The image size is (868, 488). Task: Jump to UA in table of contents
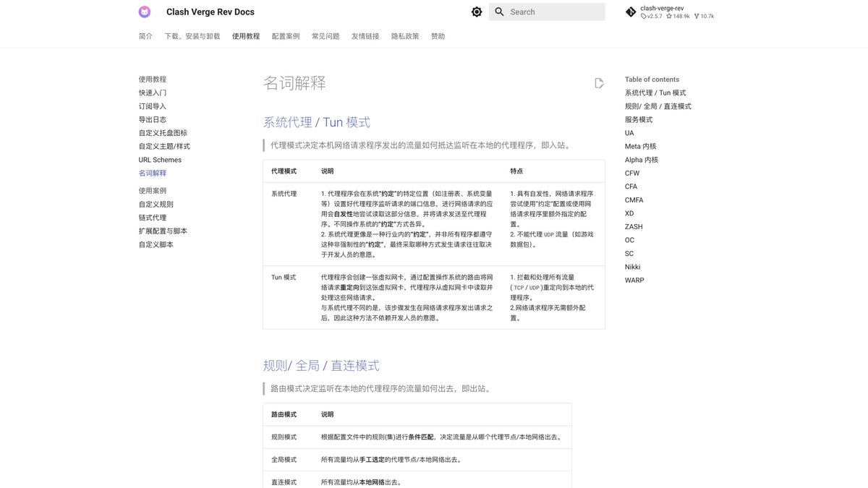tap(629, 133)
